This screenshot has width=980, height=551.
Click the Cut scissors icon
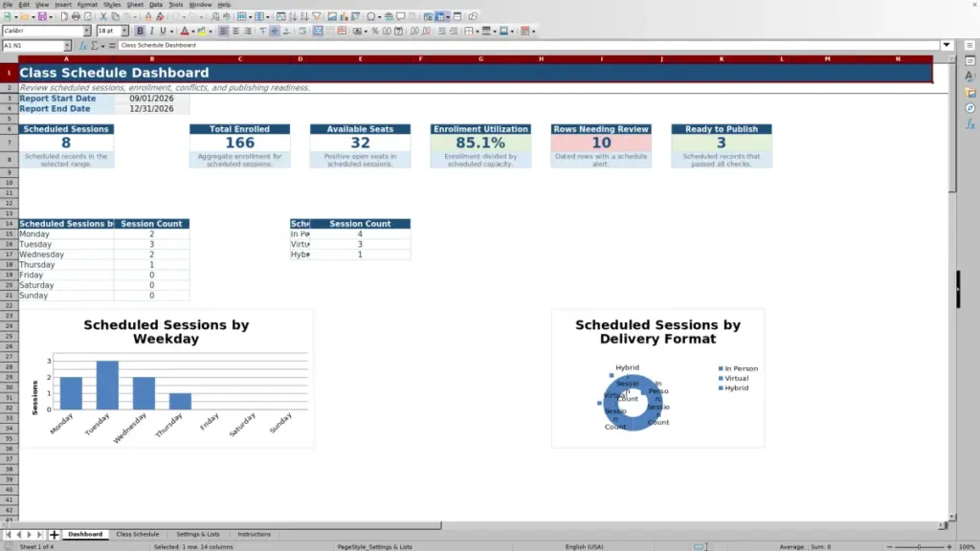pos(103,16)
